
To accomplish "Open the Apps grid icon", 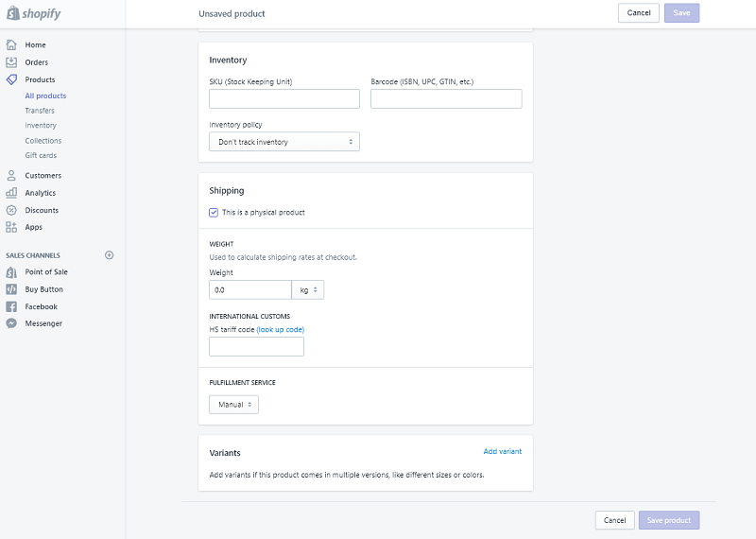I will coord(11,227).
